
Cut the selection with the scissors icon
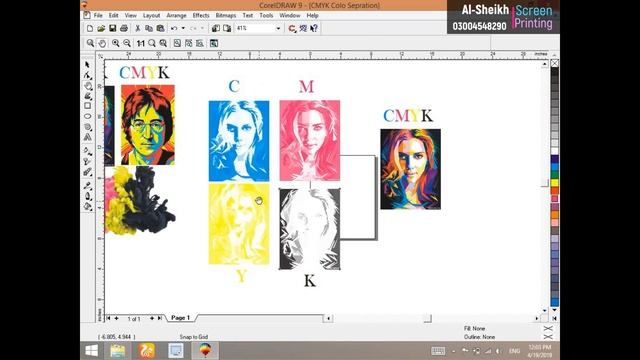[x=138, y=28]
